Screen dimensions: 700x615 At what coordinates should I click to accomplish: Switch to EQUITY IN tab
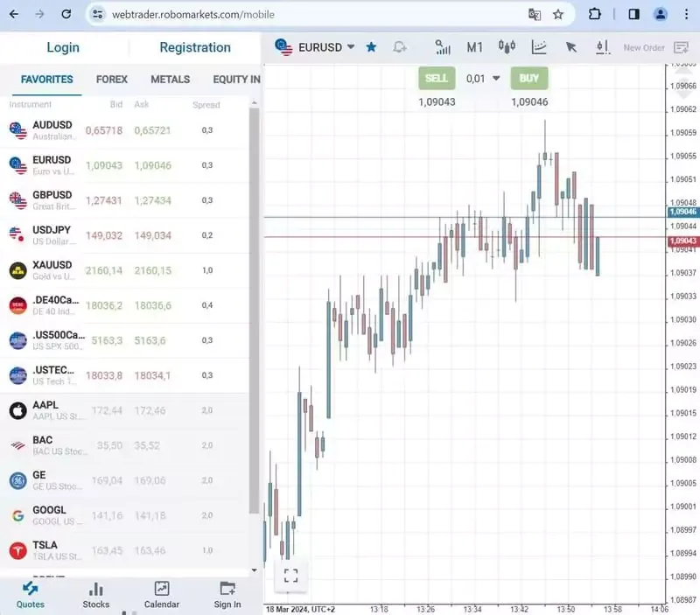click(236, 80)
